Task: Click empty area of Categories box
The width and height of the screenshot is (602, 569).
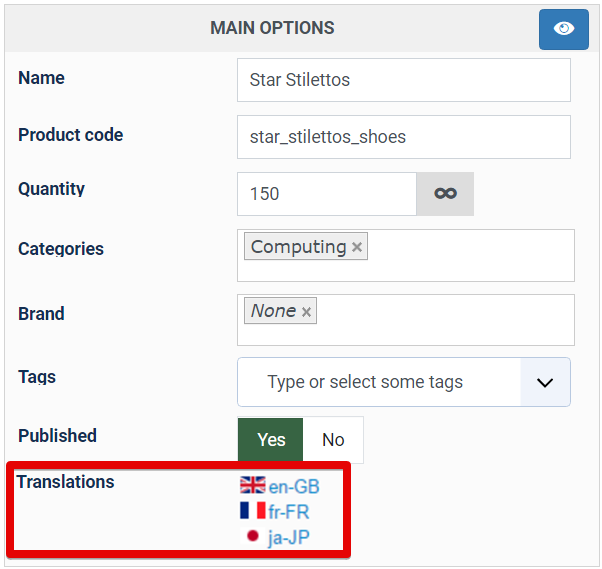Action: tap(470, 255)
